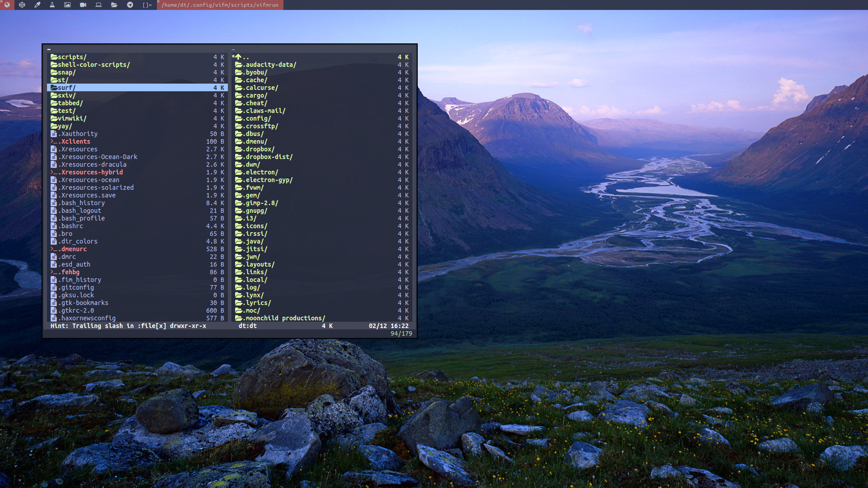This screenshot has height=488, width=868.
Task: Click the 94/179 position indicator
Action: pyautogui.click(x=401, y=333)
